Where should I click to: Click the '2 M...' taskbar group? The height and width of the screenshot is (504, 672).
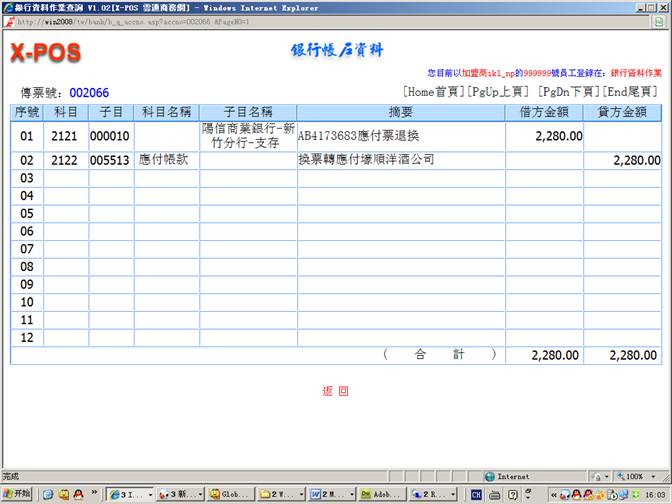pos(330,494)
